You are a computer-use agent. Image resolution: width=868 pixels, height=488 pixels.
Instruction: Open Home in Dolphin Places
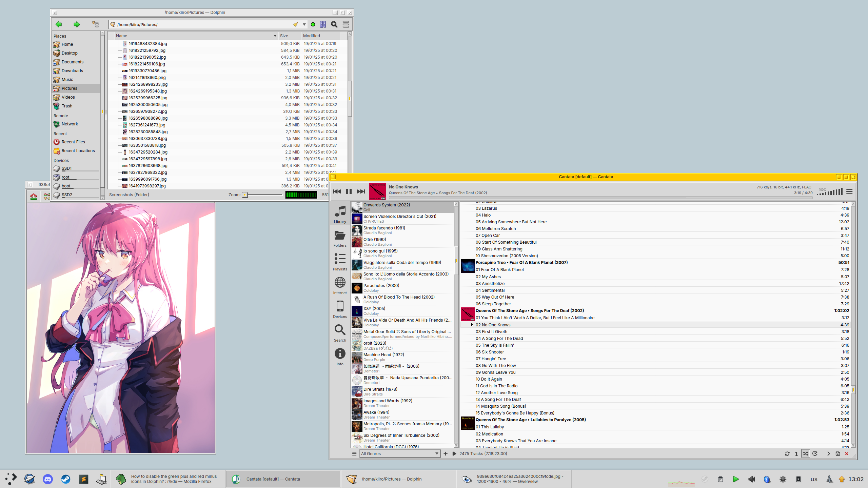pyautogui.click(x=76, y=44)
